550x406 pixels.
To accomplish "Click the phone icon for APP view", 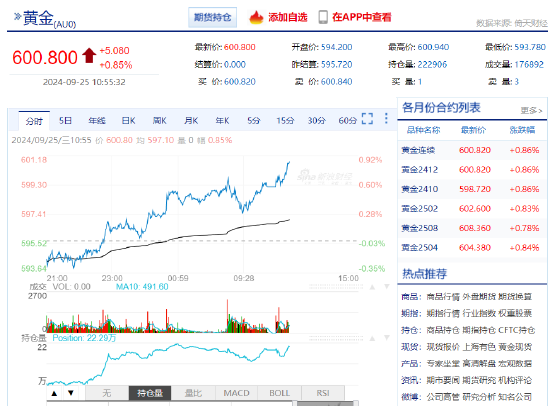I will pos(323,17).
